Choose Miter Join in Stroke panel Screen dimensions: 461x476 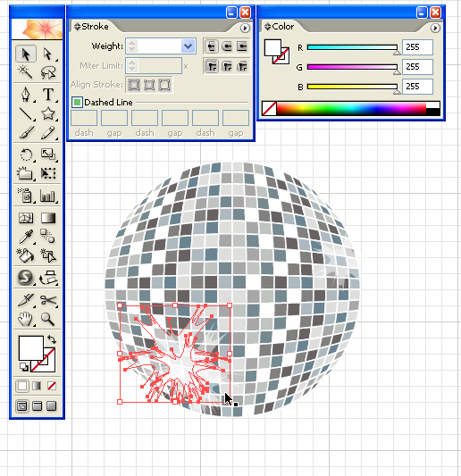coord(212,66)
